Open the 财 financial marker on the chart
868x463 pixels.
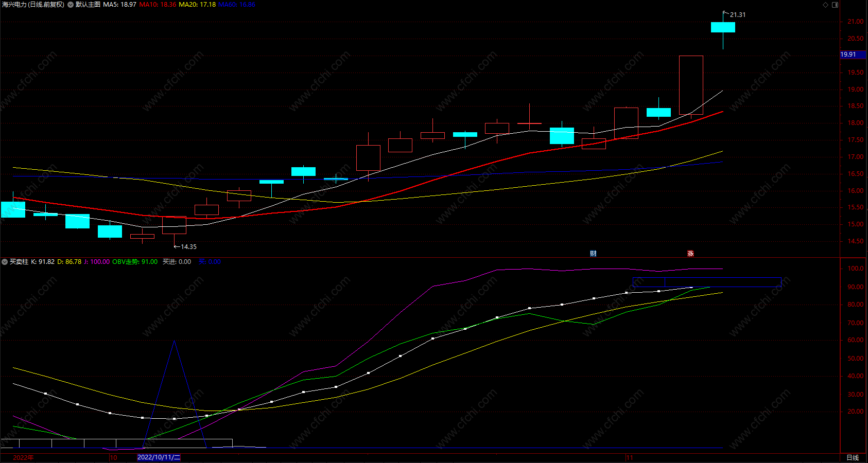[x=593, y=253]
